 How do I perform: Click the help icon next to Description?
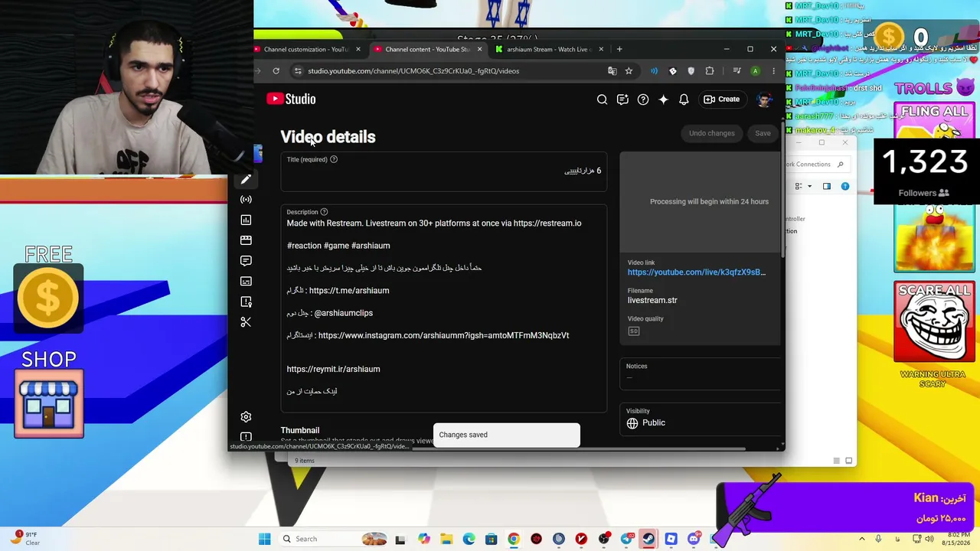[324, 212]
